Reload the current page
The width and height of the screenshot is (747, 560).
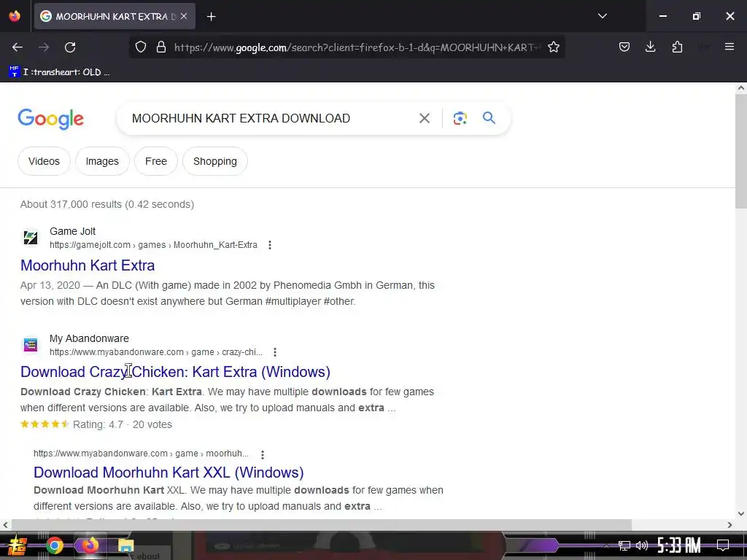[x=70, y=47]
